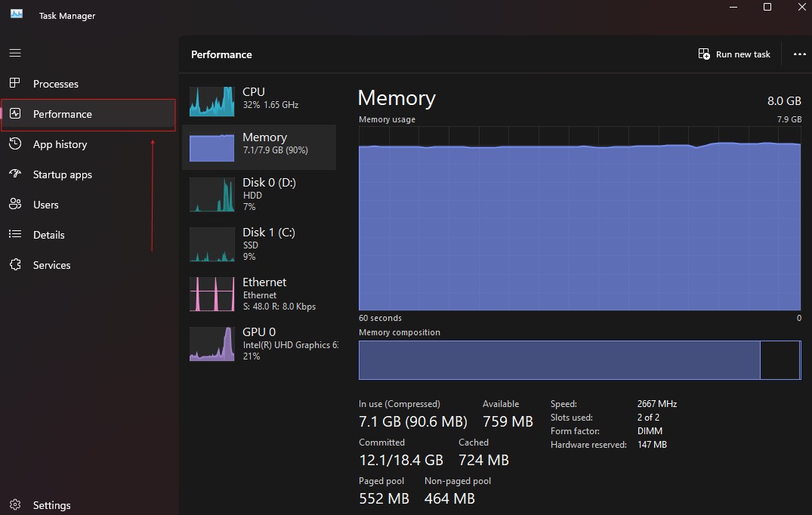Click the App history clock icon
The image size is (812, 515).
(15, 144)
